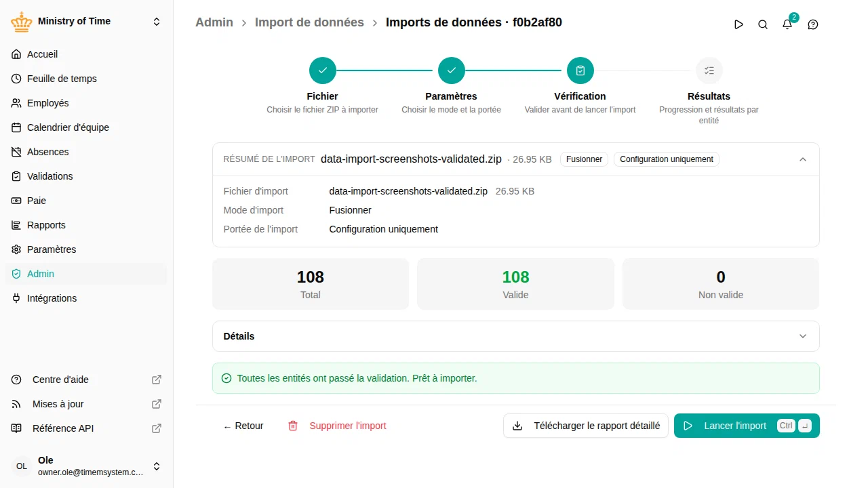
Task: Open search with the magnifier icon
Action: point(763,24)
